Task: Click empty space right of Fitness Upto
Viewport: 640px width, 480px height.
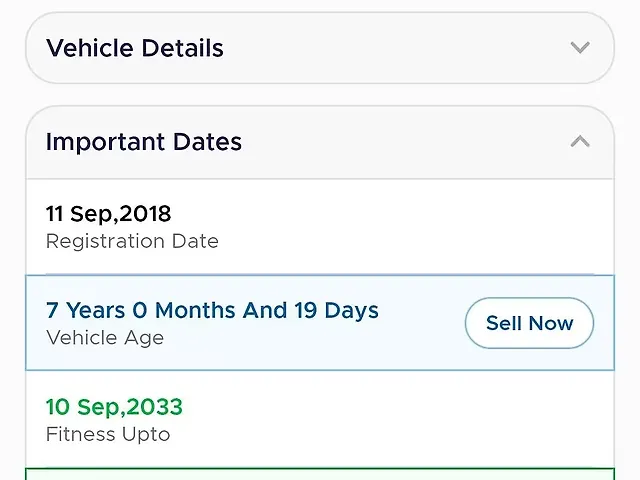Action: 420,420
